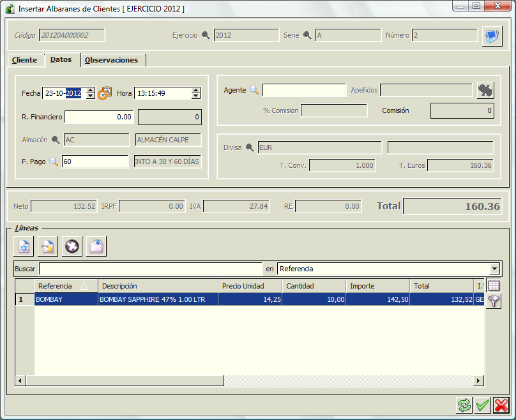Click the % Comision field
This screenshot has width=516, height=420.
[x=334, y=111]
